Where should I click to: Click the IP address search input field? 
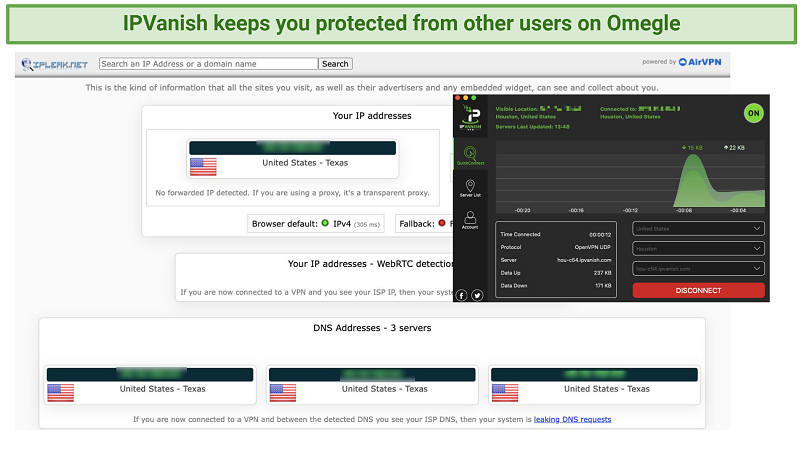(x=208, y=64)
